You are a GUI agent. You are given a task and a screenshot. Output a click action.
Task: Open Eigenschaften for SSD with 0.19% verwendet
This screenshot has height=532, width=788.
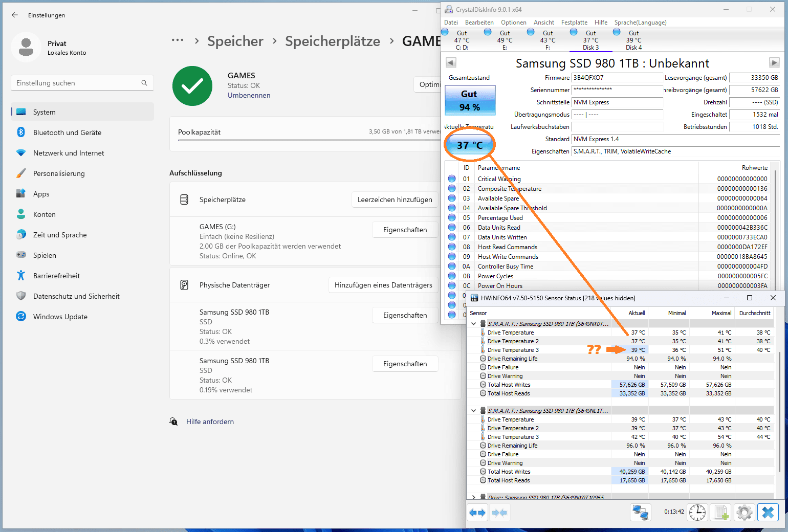[405, 364]
